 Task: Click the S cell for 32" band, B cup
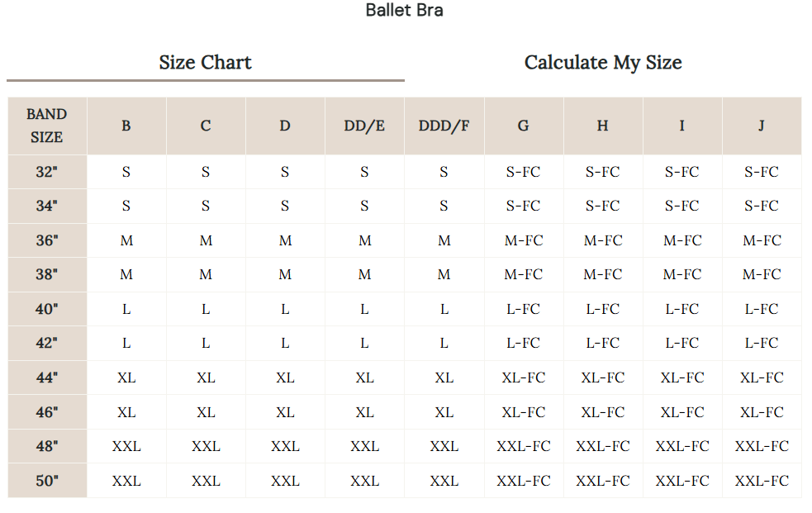coord(126,172)
